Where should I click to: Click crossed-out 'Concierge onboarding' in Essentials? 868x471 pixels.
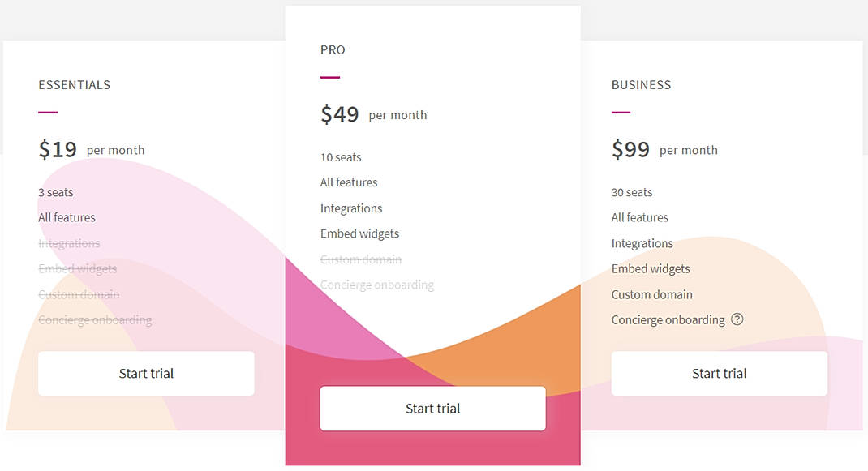click(x=94, y=319)
